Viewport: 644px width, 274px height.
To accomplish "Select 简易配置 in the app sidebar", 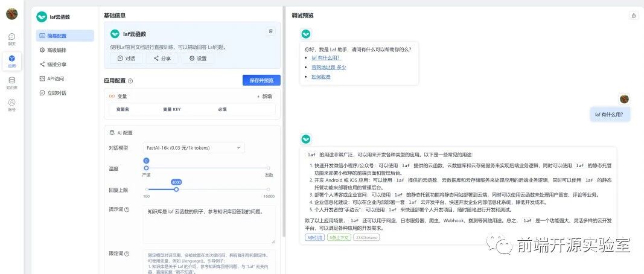I will pyautogui.click(x=65, y=36).
